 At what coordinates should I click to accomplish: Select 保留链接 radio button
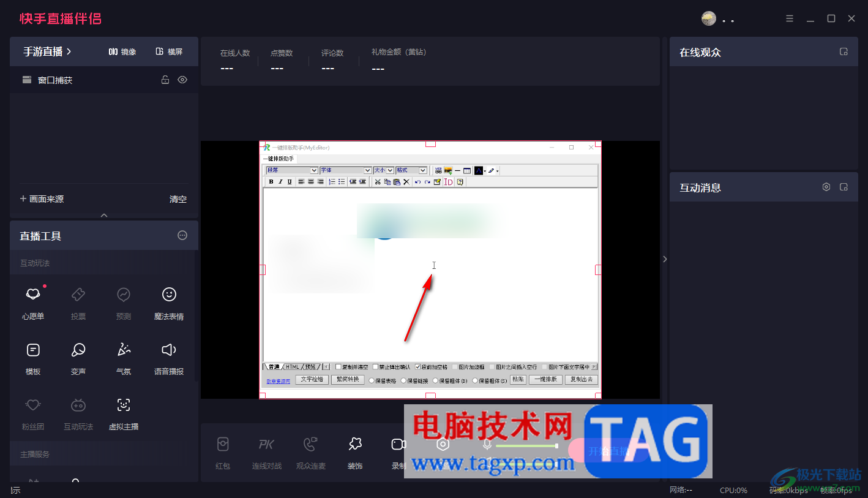click(403, 380)
